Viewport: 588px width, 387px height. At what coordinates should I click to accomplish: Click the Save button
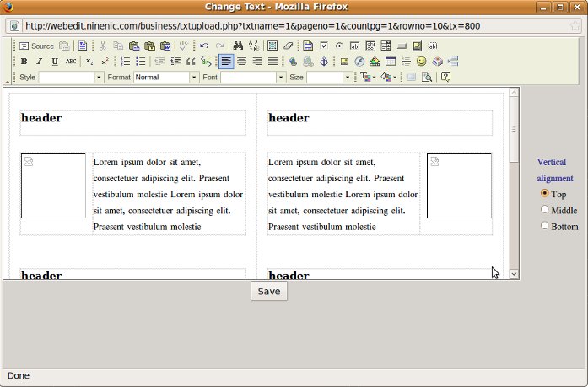point(268,291)
